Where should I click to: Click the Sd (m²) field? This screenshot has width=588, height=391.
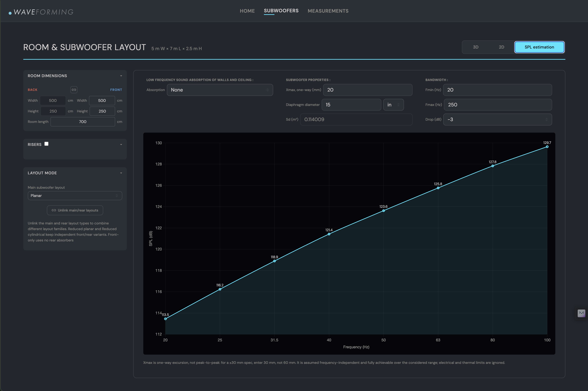356,119
